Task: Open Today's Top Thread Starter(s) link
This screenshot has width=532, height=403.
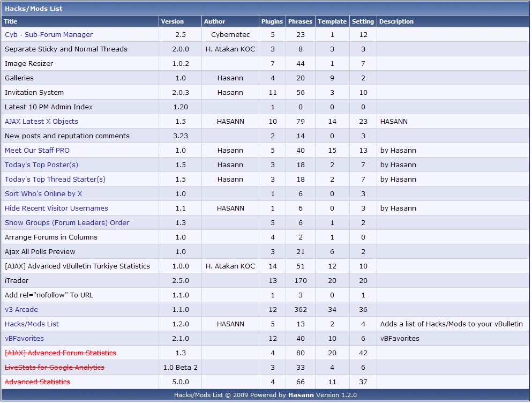Action: (55, 180)
